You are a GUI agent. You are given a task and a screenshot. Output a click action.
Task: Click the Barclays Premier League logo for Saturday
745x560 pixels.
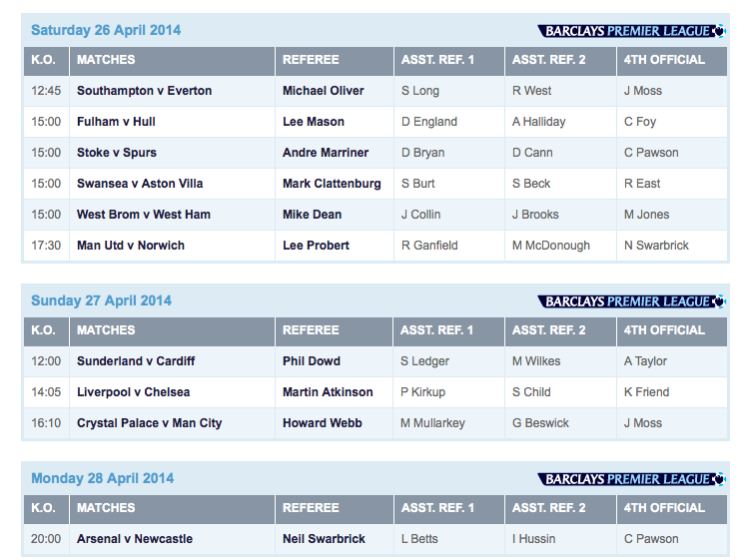tap(631, 31)
